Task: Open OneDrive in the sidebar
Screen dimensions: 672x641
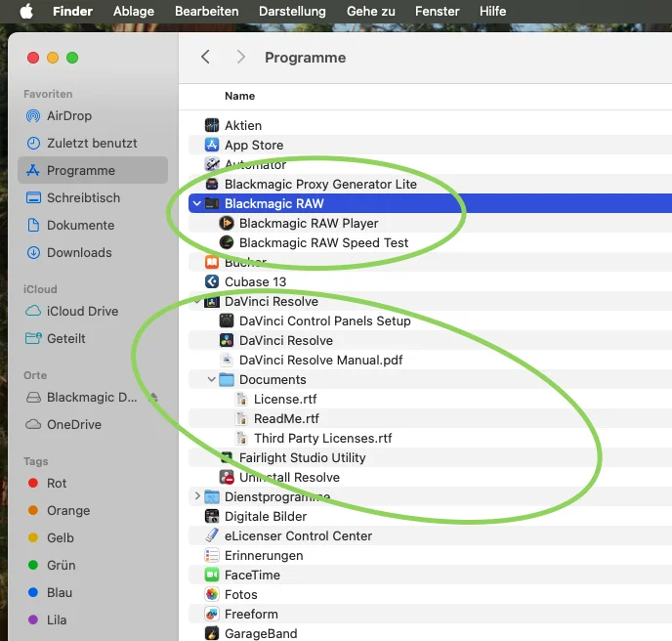Action: (93, 424)
